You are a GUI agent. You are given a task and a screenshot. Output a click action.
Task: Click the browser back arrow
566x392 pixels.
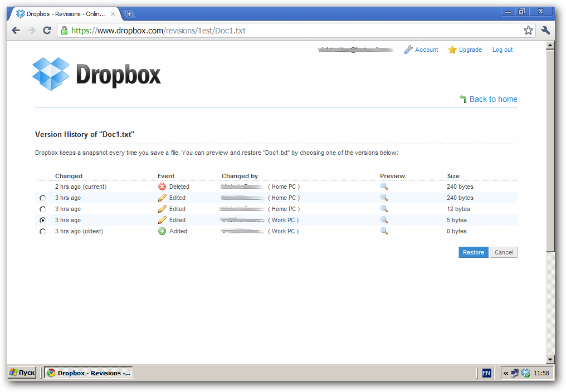click(16, 31)
